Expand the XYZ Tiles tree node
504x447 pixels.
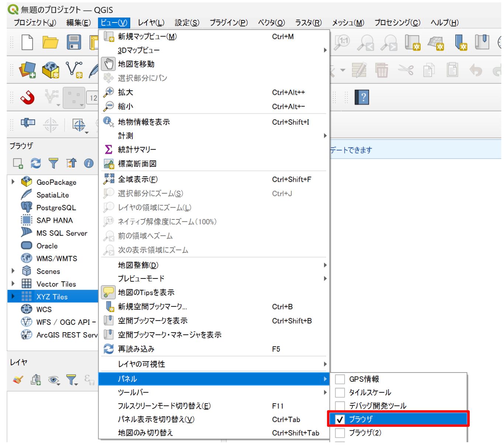click(x=14, y=296)
